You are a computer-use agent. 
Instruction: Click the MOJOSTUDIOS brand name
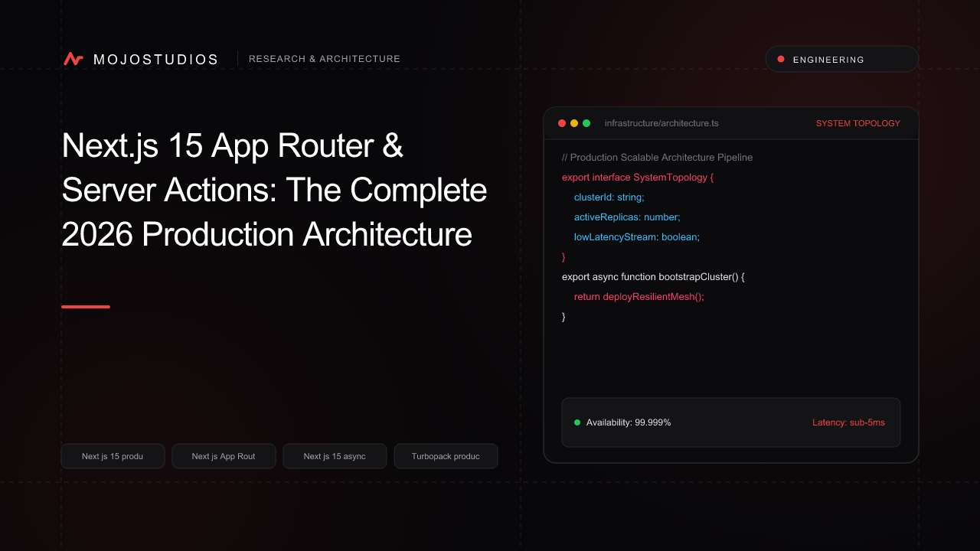[x=156, y=59]
